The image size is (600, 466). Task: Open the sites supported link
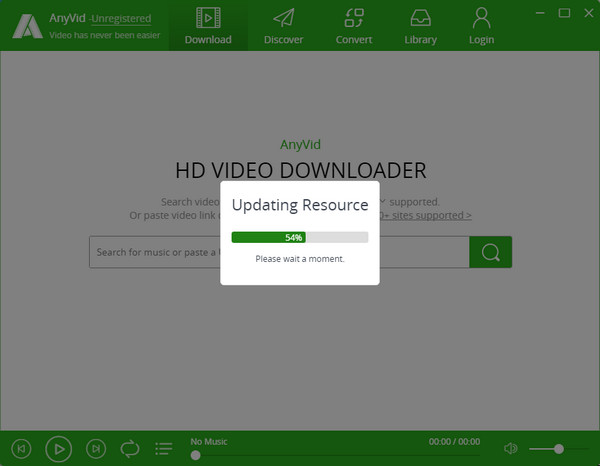425,215
